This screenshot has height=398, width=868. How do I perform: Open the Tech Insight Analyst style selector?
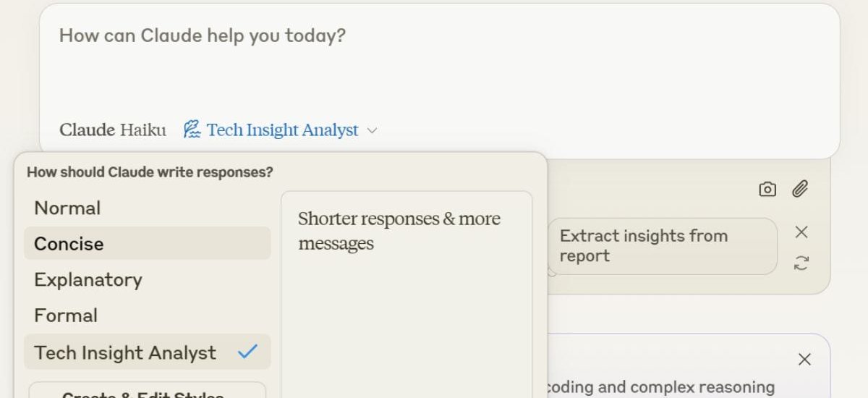tap(282, 130)
